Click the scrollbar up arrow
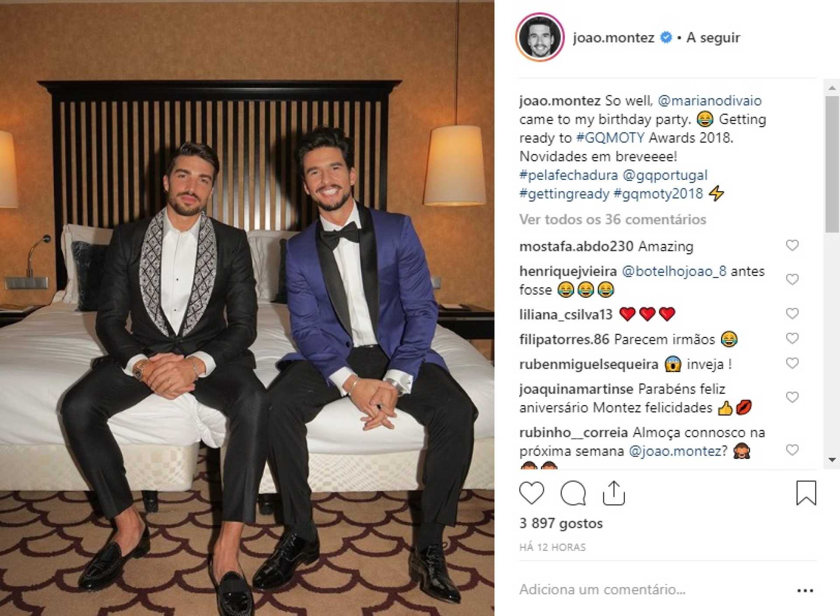Screen dimensions: 840x616 pyautogui.click(x=832, y=88)
